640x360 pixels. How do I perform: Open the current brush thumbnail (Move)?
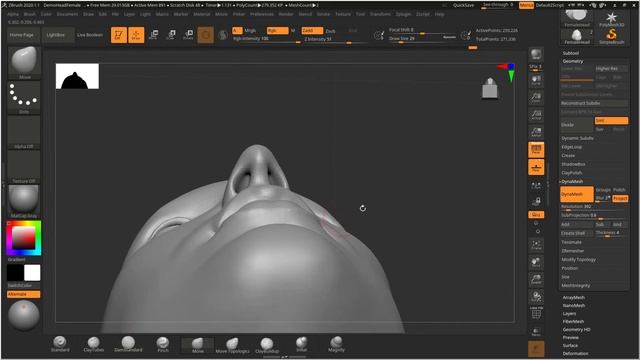pyautogui.click(x=24, y=62)
